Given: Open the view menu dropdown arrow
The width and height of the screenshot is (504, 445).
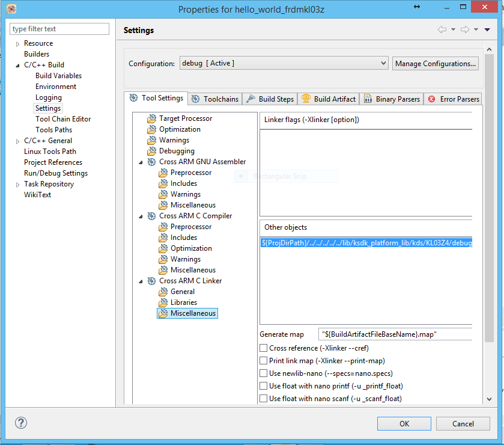Looking at the screenshot, I should [487, 29].
